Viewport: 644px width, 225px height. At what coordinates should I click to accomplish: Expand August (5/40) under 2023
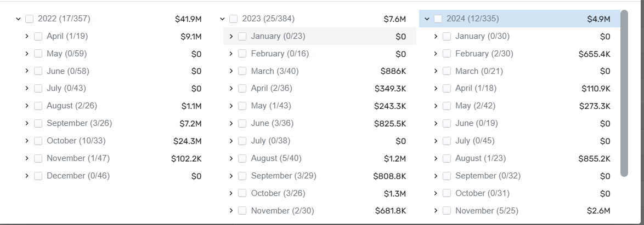[x=231, y=158]
